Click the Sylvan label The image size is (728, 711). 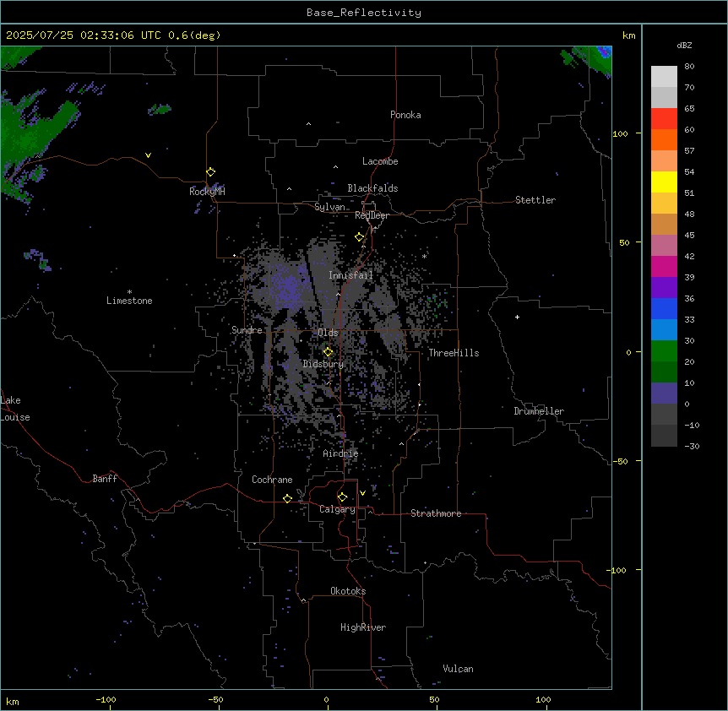click(x=329, y=207)
